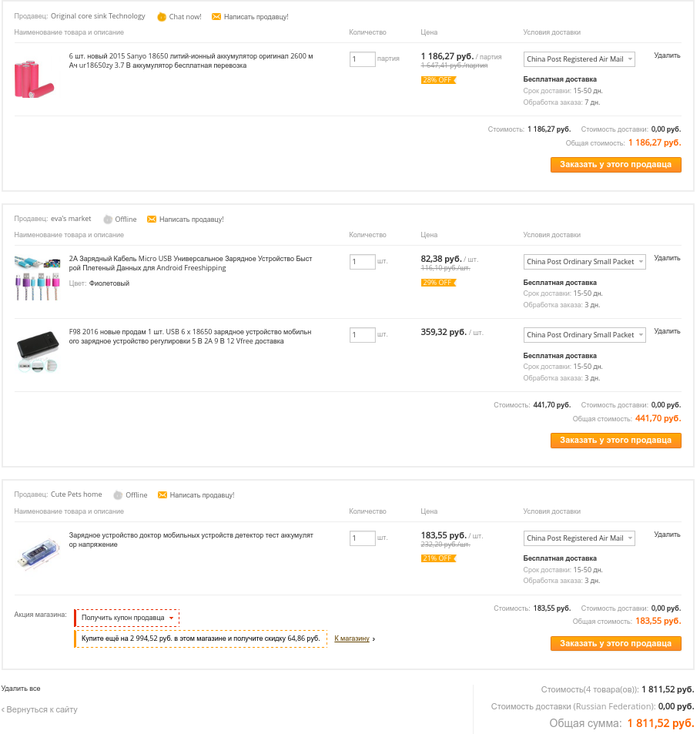This screenshot has width=700, height=734.
Task: Expand shipping method for Micro USB cable
Action: tap(579, 262)
